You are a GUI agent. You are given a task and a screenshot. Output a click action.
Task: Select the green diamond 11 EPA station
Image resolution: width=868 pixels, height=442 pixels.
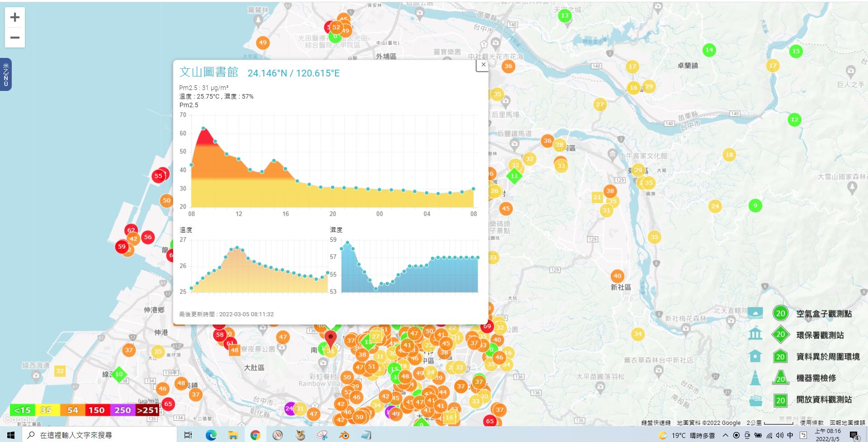514,176
